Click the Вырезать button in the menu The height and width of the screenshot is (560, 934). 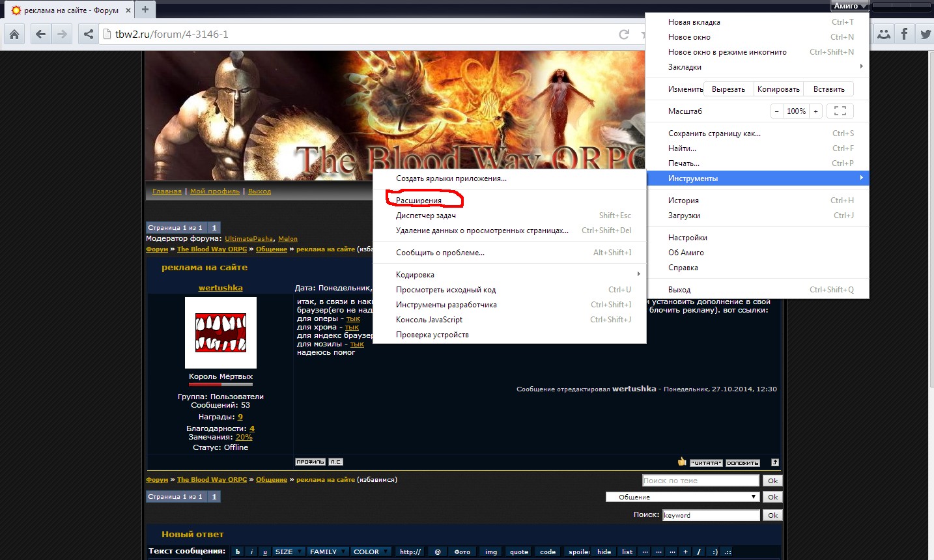coord(728,89)
